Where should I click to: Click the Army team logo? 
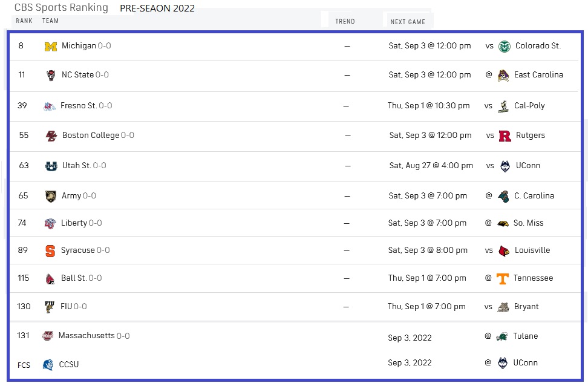tap(51, 196)
